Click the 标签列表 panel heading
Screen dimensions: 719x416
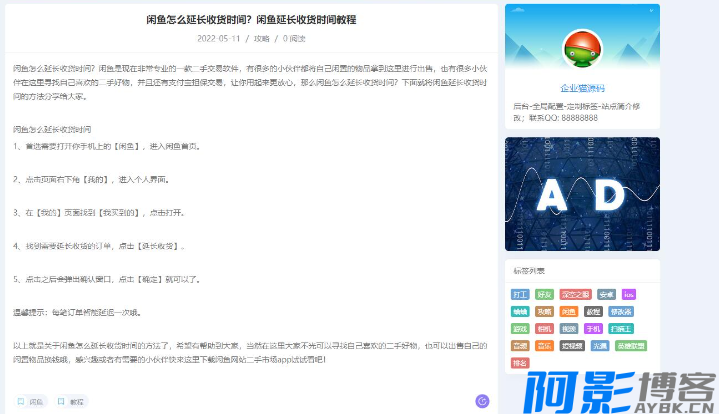click(x=529, y=271)
